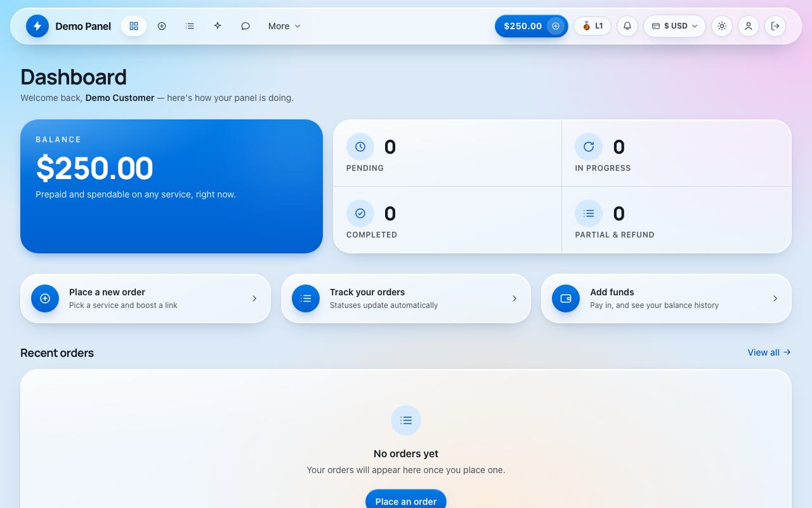
Task: Expand the More menu in the navbar
Action: [x=284, y=26]
